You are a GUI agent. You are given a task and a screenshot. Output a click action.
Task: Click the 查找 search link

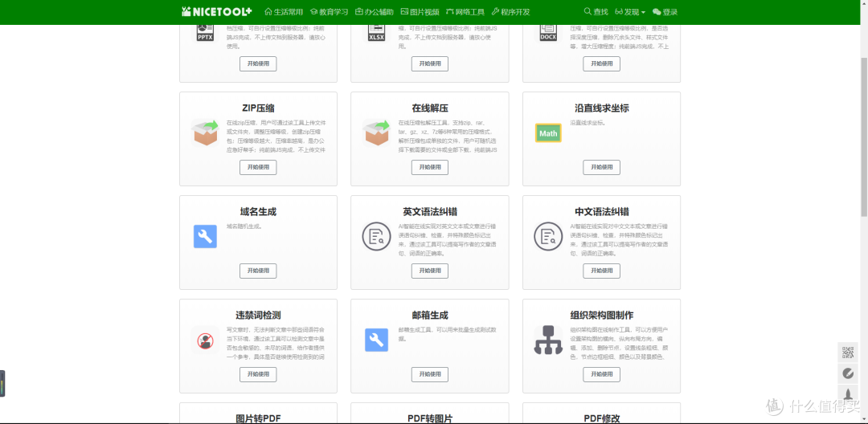(x=596, y=11)
